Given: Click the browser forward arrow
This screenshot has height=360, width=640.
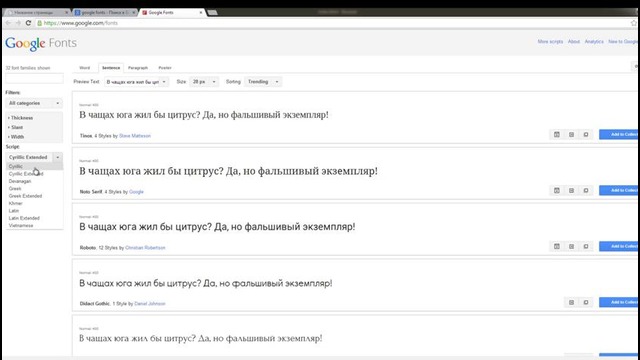Looking at the screenshot, I should coord(18,23).
